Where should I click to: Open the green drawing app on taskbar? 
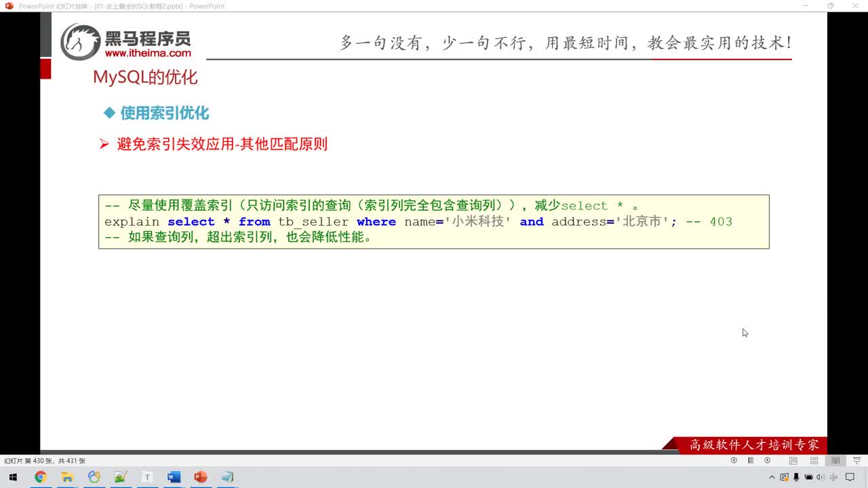(x=120, y=477)
